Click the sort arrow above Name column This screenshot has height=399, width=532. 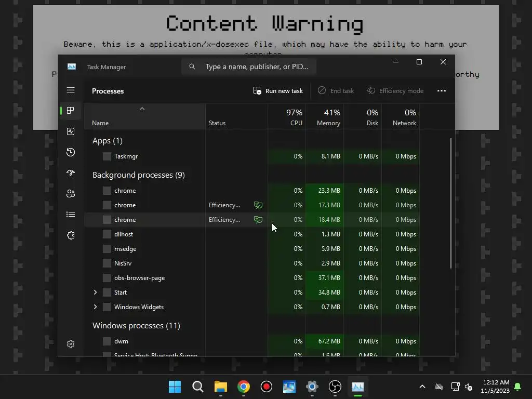pyautogui.click(x=142, y=109)
